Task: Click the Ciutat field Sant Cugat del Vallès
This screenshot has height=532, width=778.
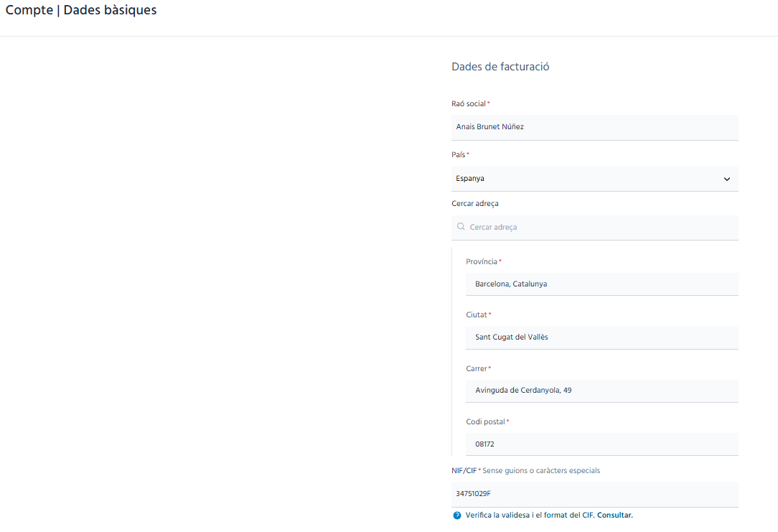Action: click(x=602, y=337)
